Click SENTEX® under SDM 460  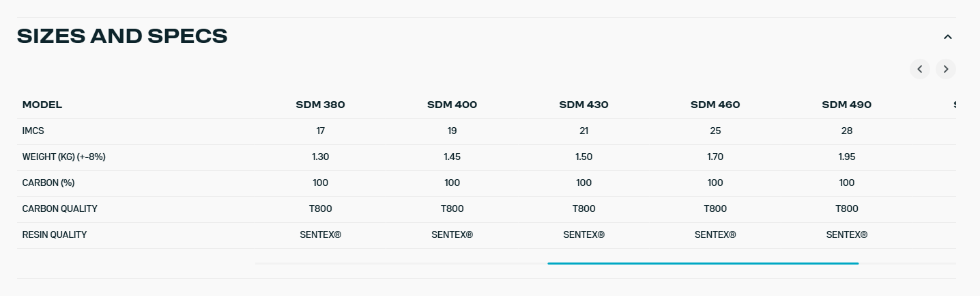point(715,234)
